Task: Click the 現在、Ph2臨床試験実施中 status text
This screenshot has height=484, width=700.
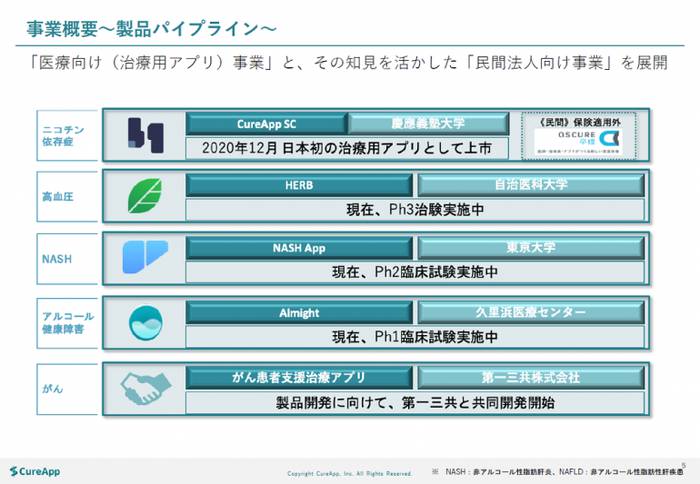Action: click(x=415, y=272)
